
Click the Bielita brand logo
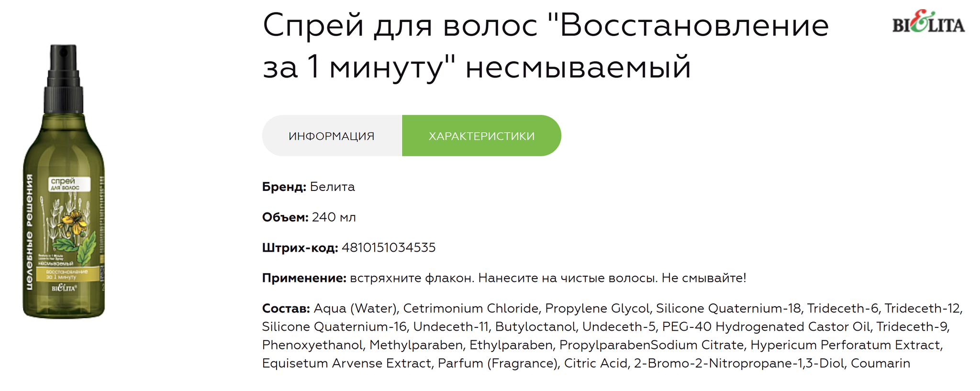point(928,22)
